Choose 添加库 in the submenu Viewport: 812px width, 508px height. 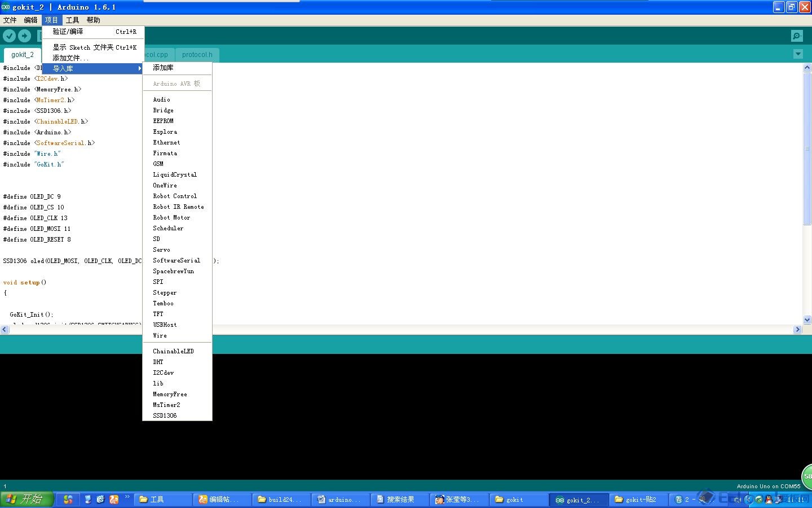[177, 68]
